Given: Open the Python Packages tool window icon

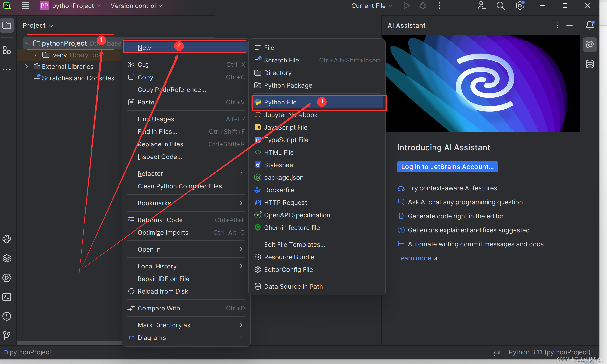Looking at the screenshot, I should tap(7, 258).
